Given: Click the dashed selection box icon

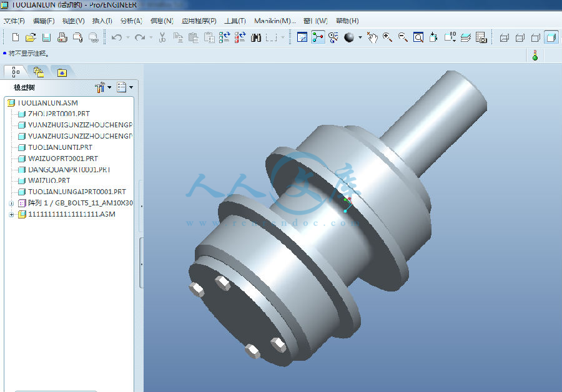Looking at the screenshot, I should pyautogui.click(x=272, y=37).
